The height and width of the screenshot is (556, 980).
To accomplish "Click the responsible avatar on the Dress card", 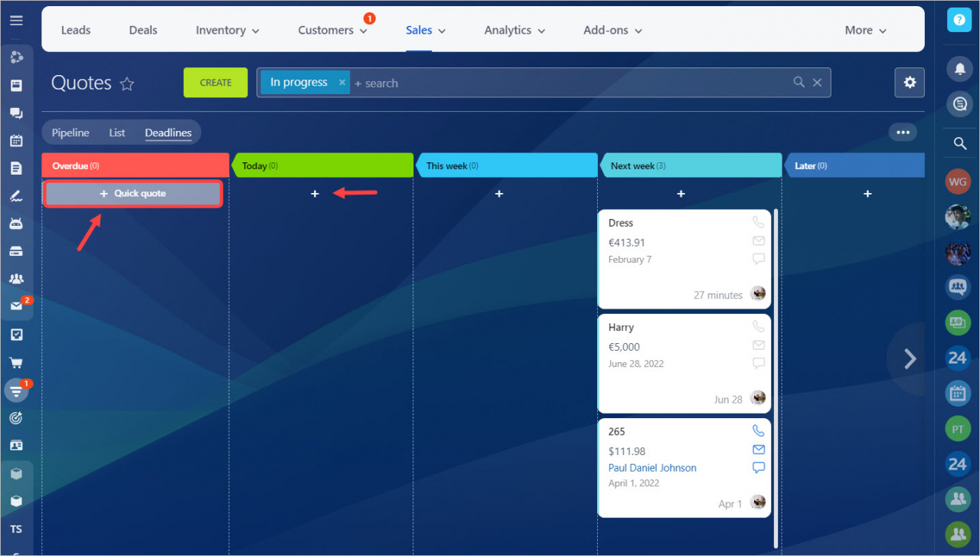I will [758, 293].
